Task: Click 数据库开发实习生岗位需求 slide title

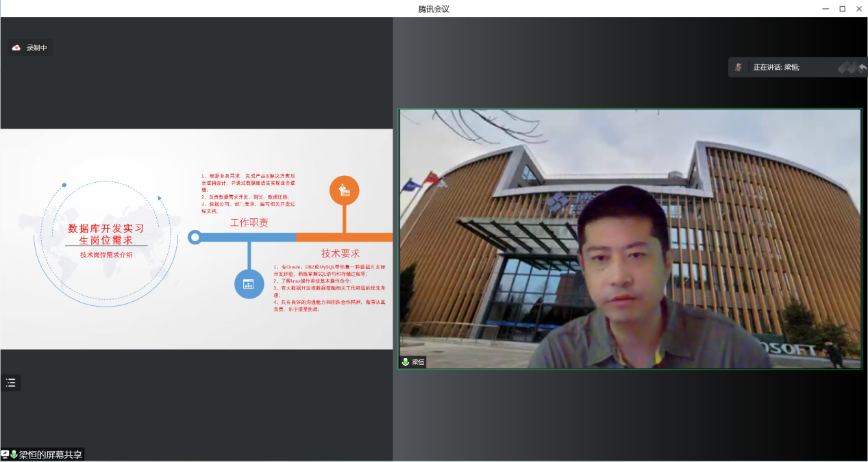Action: (x=106, y=234)
